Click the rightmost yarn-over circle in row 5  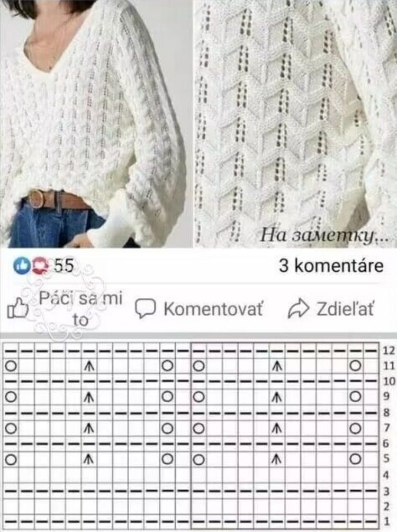click(x=355, y=459)
